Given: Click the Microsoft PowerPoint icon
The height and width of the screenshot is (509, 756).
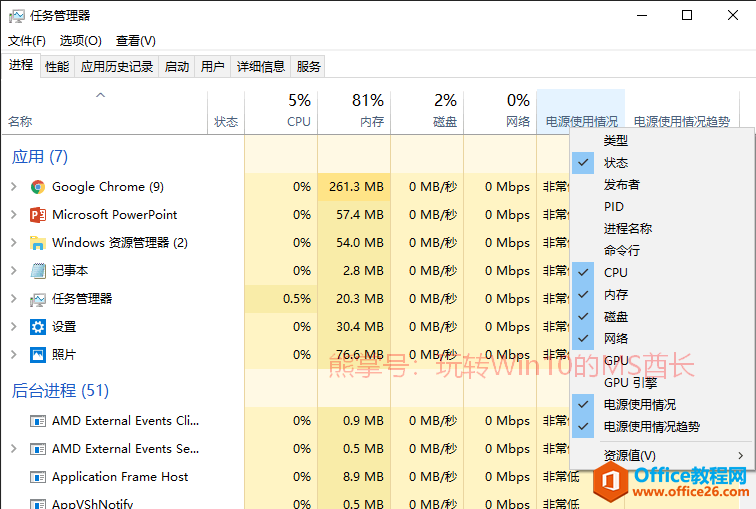Looking at the screenshot, I should point(38,215).
